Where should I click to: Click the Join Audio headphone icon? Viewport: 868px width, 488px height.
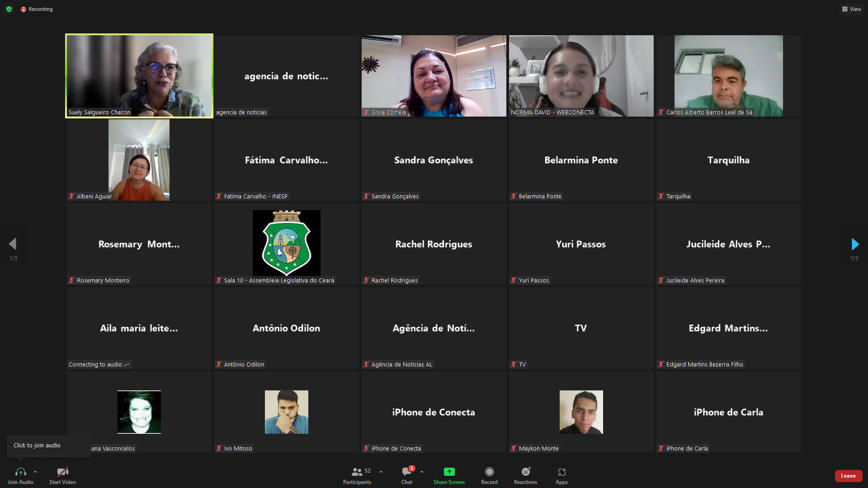pyautogui.click(x=20, y=472)
